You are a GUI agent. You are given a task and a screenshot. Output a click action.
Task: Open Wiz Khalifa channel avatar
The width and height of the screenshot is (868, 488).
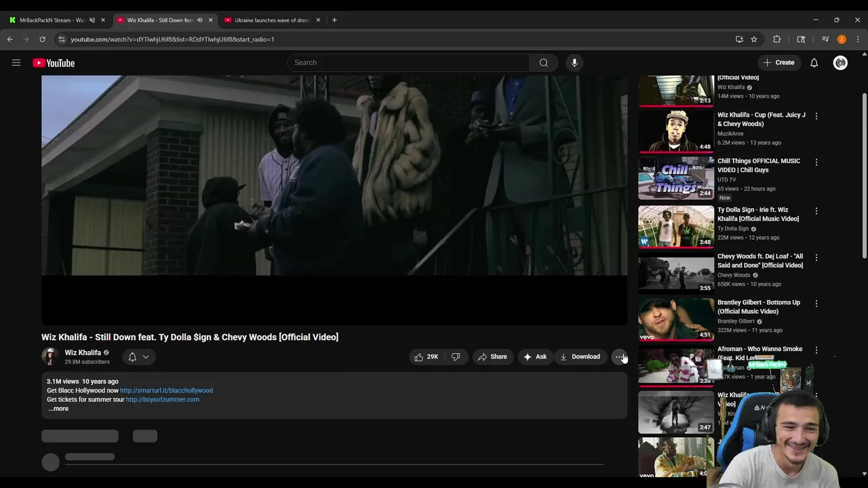[x=50, y=357]
